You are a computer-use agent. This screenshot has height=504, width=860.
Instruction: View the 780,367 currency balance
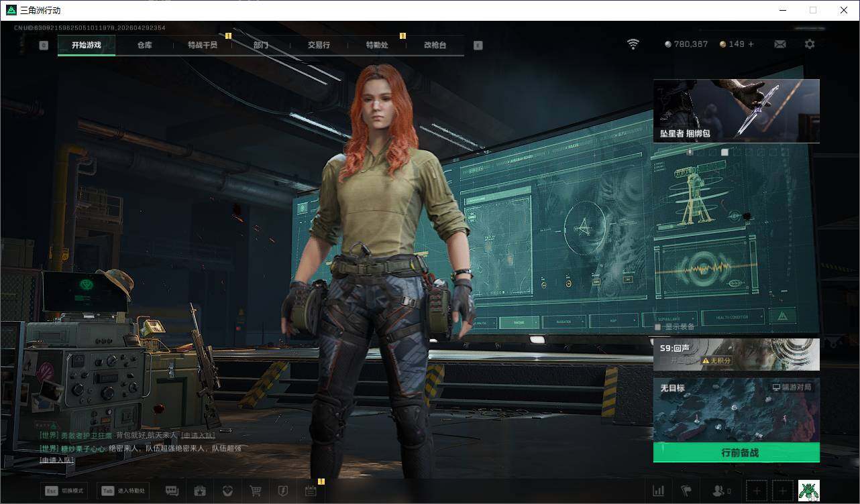tap(686, 44)
